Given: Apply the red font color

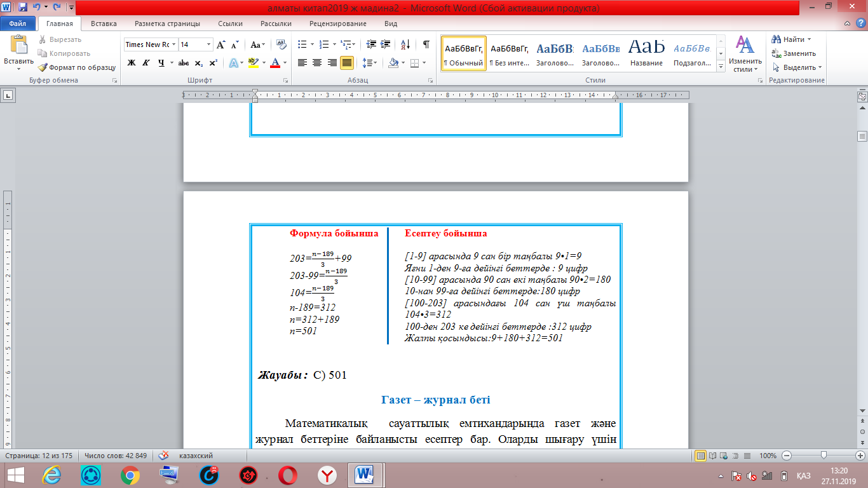Looking at the screenshot, I should (275, 62).
